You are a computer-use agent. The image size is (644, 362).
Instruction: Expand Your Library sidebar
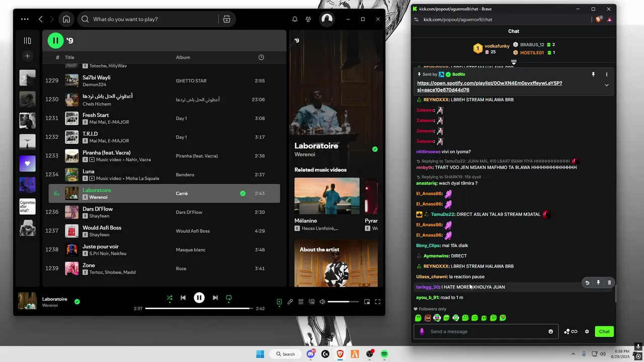(27, 40)
